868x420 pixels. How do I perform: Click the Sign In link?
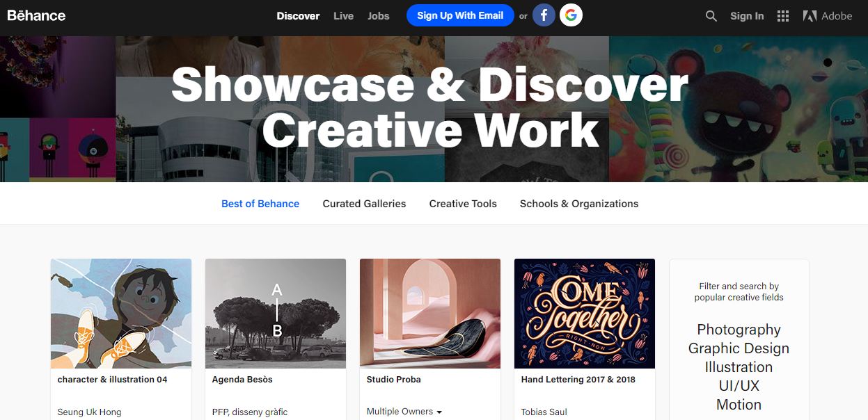[x=746, y=15]
